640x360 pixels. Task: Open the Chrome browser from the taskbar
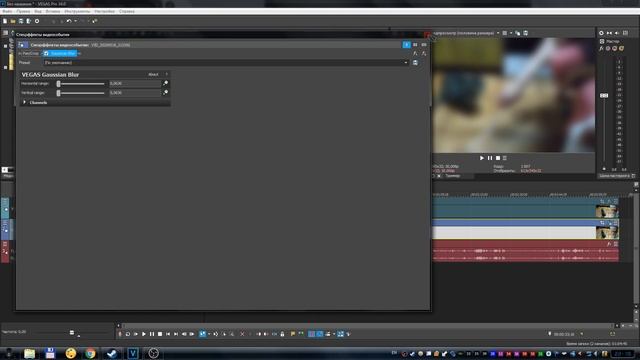pyautogui.click(x=91, y=353)
